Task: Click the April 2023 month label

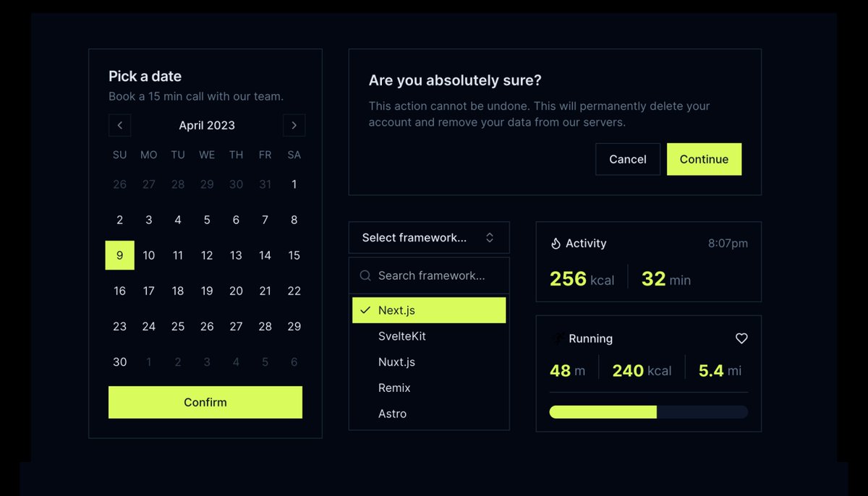Action: 207,125
